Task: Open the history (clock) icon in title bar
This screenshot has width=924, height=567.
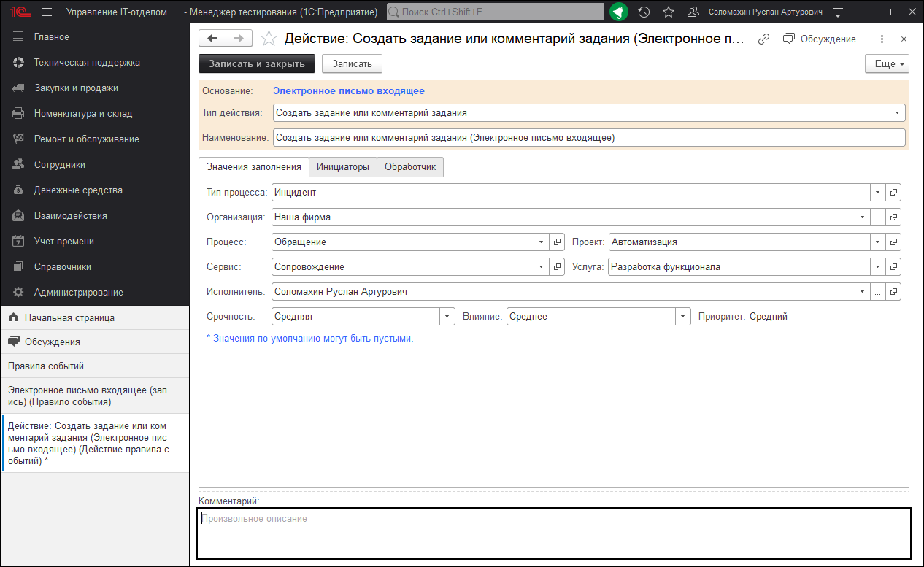Action: [x=643, y=12]
